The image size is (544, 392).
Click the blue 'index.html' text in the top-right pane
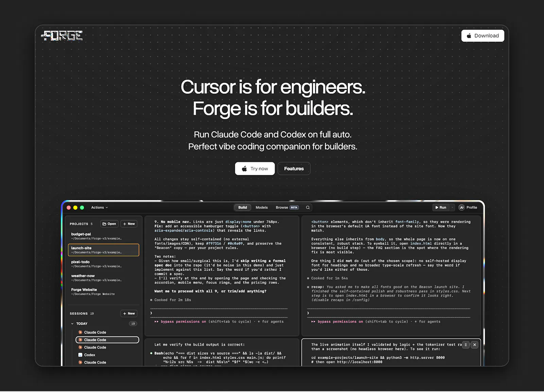[x=421, y=244]
